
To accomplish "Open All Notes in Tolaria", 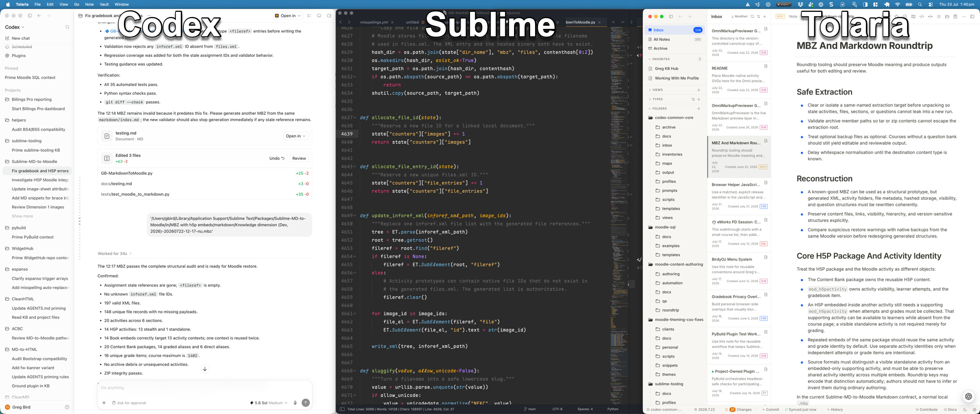I will coord(675,39).
